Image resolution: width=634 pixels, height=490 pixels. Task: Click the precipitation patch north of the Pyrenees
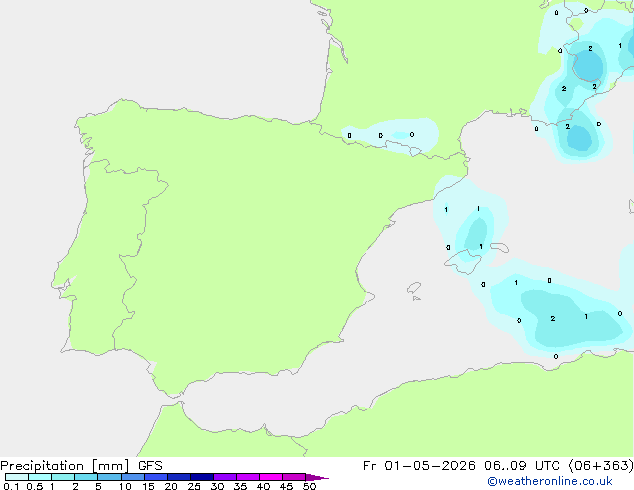(x=390, y=135)
